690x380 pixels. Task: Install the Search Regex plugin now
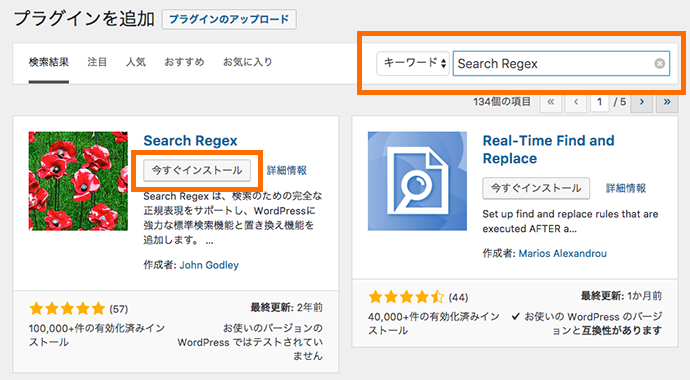(197, 170)
